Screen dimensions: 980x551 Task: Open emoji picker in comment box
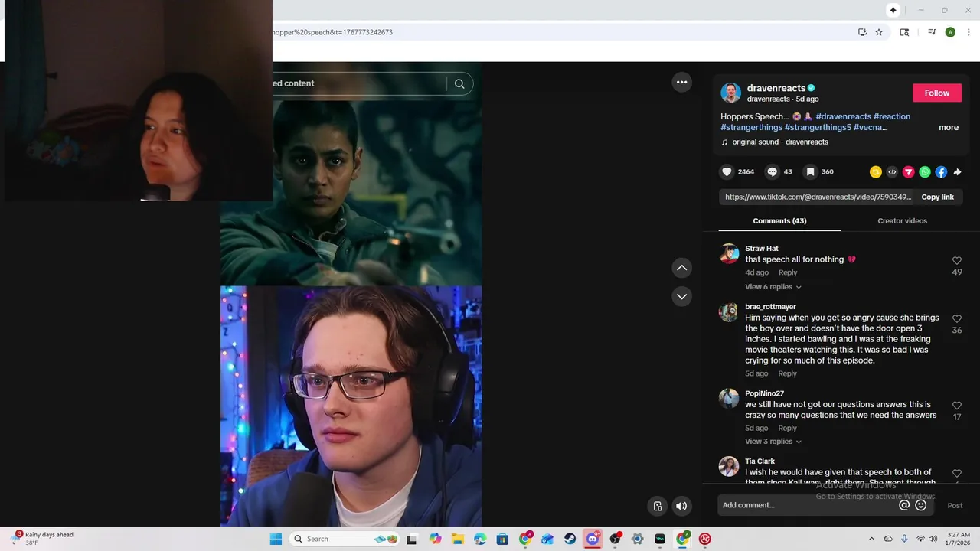[921, 505]
